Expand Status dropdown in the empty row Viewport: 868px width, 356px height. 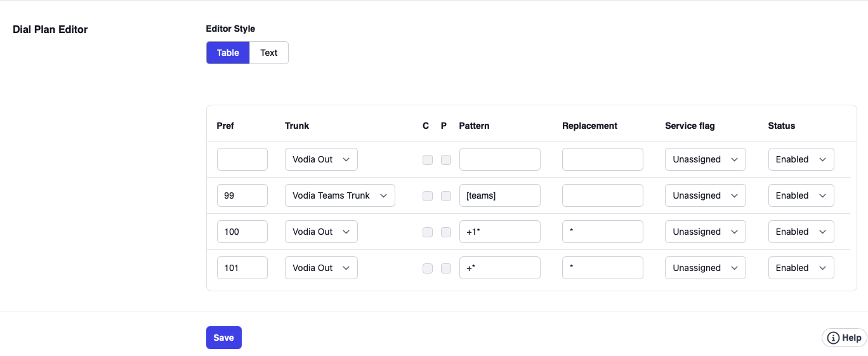click(x=801, y=159)
